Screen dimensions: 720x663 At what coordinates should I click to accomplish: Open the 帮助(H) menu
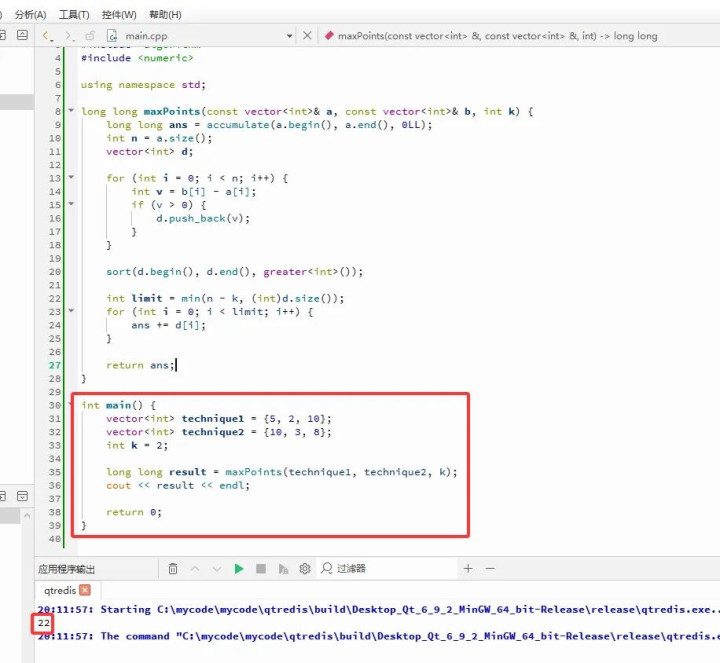click(165, 15)
